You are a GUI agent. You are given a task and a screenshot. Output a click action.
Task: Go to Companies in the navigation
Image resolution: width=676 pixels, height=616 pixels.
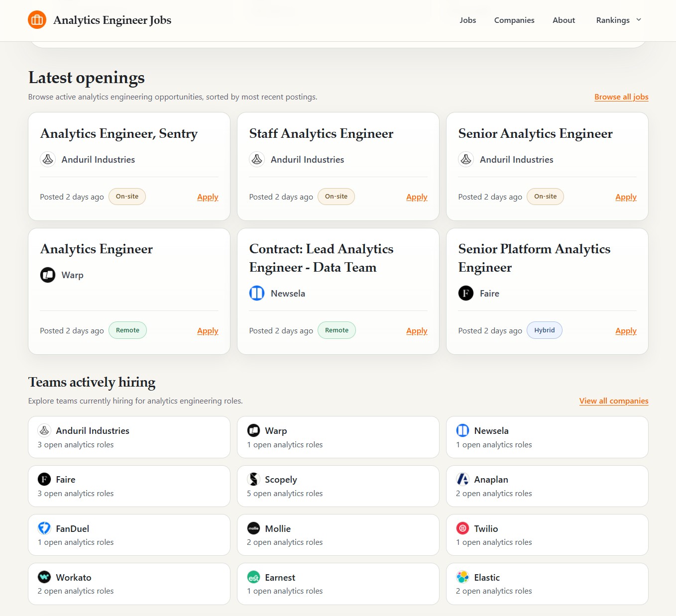(514, 20)
